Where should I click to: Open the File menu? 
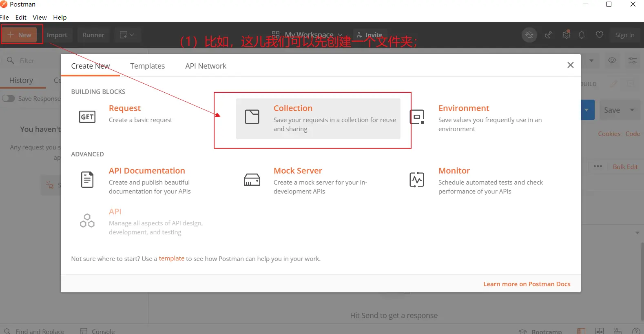pyautogui.click(x=4, y=17)
